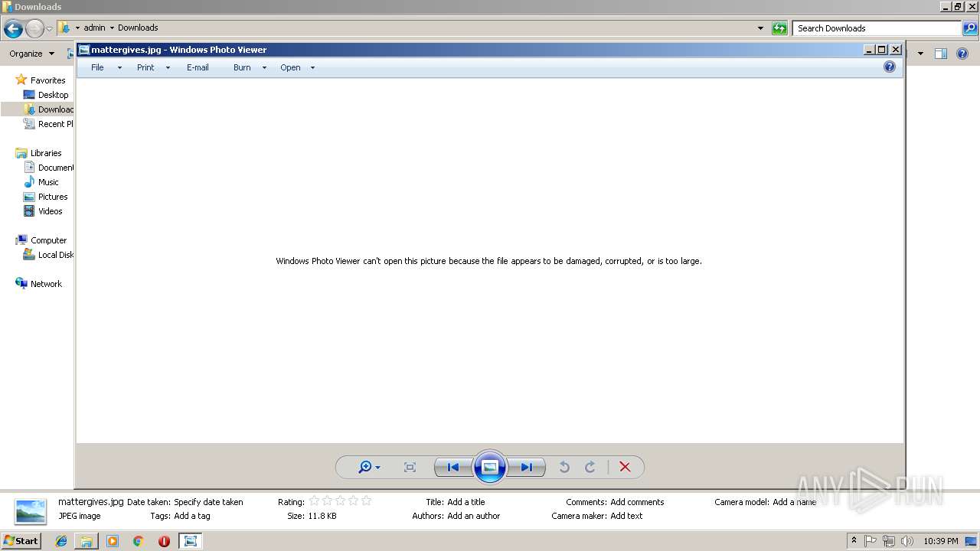Click the Search Downloads field
Screen dimensions: 980x551
(877, 28)
